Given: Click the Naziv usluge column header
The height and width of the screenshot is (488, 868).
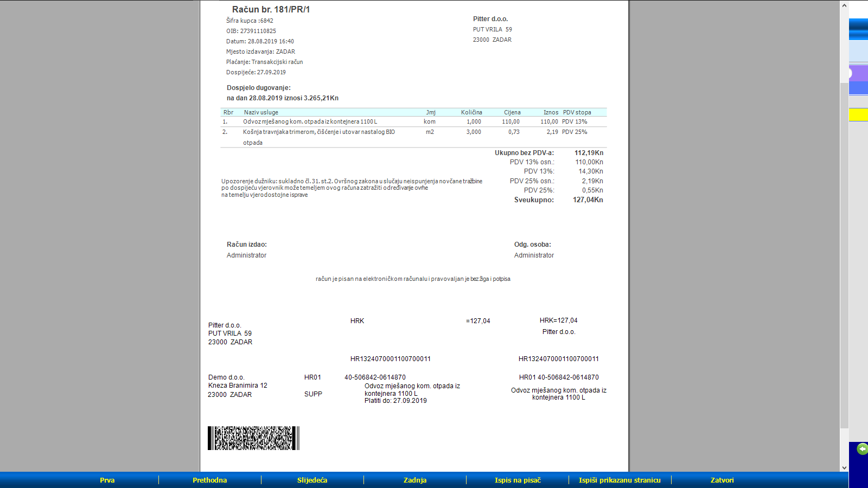Looking at the screenshot, I should click(x=261, y=112).
